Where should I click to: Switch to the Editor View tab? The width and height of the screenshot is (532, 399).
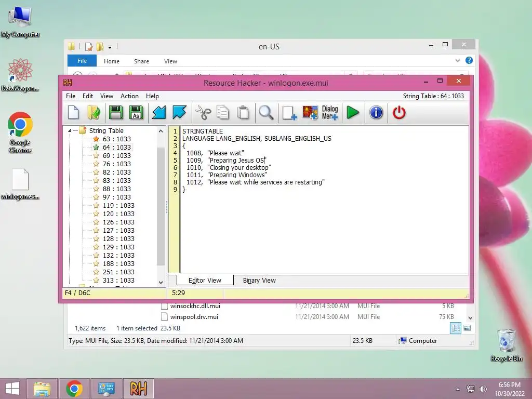click(x=205, y=280)
